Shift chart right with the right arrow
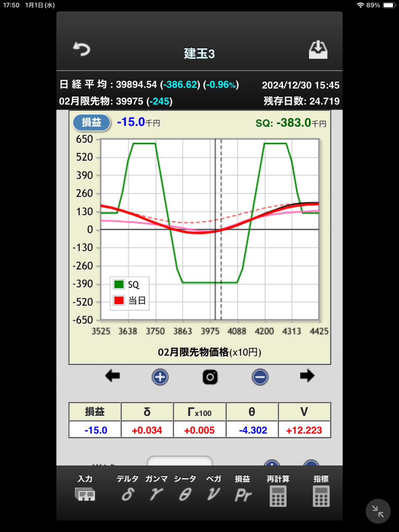The height and width of the screenshot is (532, 399). (307, 376)
